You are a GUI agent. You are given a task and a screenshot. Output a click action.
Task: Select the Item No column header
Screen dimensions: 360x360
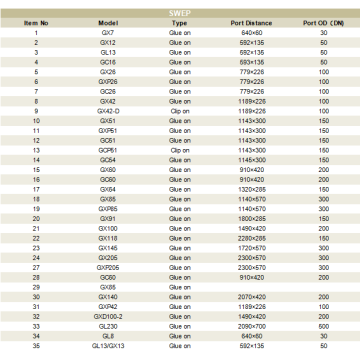click(36, 23)
